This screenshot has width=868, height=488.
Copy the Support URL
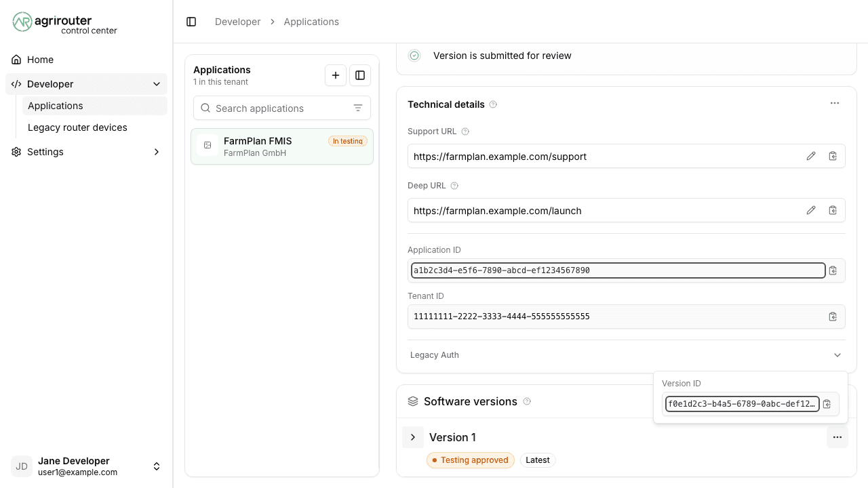[x=833, y=156]
